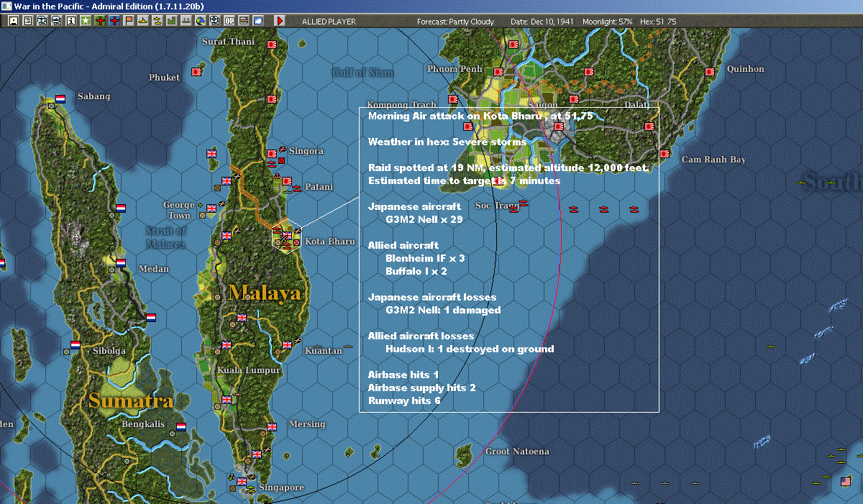The height and width of the screenshot is (504, 863).
Task: Click 'Buffalo I x 2' line
Action: pyautogui.click(x=416, y=271)
